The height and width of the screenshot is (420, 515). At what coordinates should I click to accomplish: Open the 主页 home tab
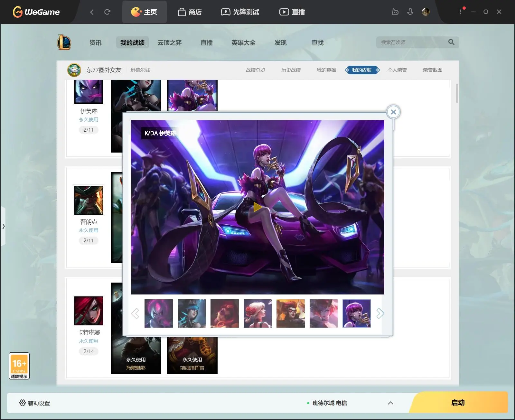coord(144,12)
